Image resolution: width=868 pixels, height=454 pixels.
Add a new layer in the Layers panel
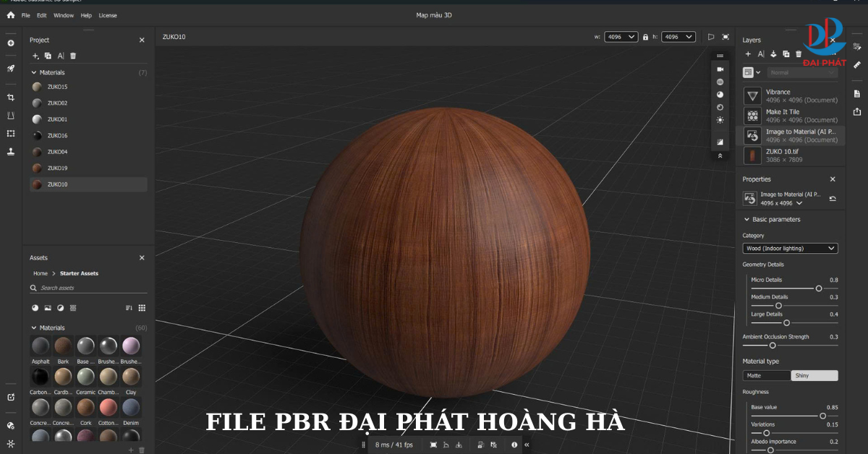[x=748, y=54]
